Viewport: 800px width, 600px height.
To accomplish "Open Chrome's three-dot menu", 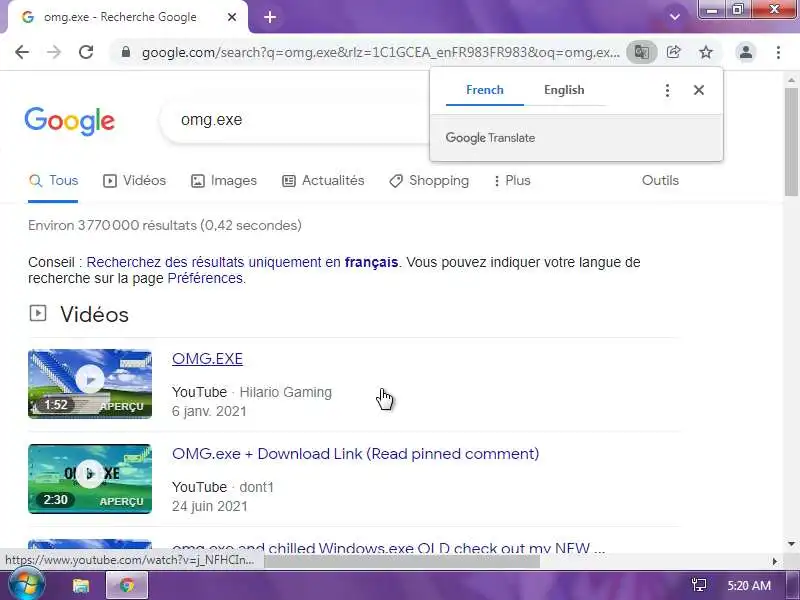I will [778, 52].
